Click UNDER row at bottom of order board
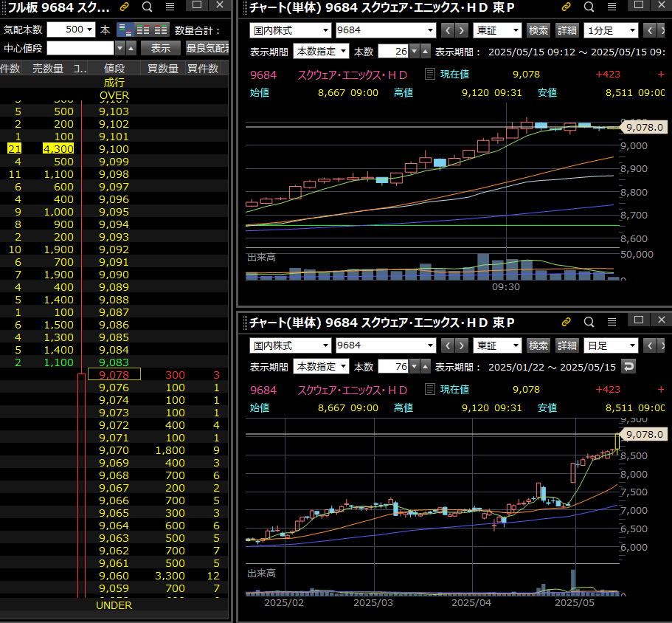 pos(114,605)
